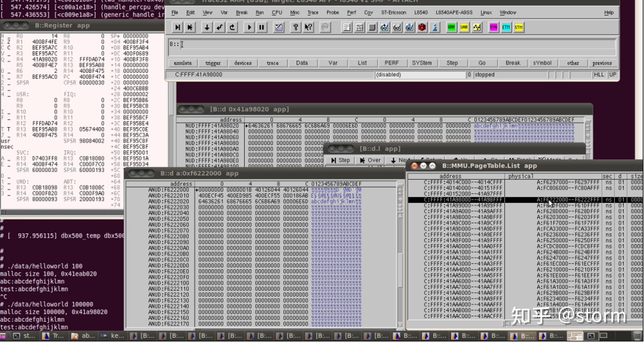
Task: Toggle the UP indicator in status bar
Action: (x=612, y=75)
